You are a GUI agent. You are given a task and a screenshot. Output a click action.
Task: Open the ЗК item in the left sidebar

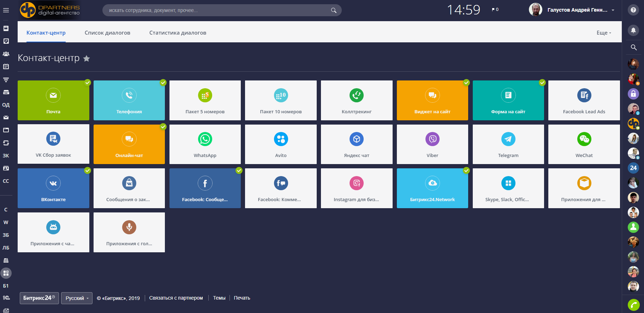6,156
